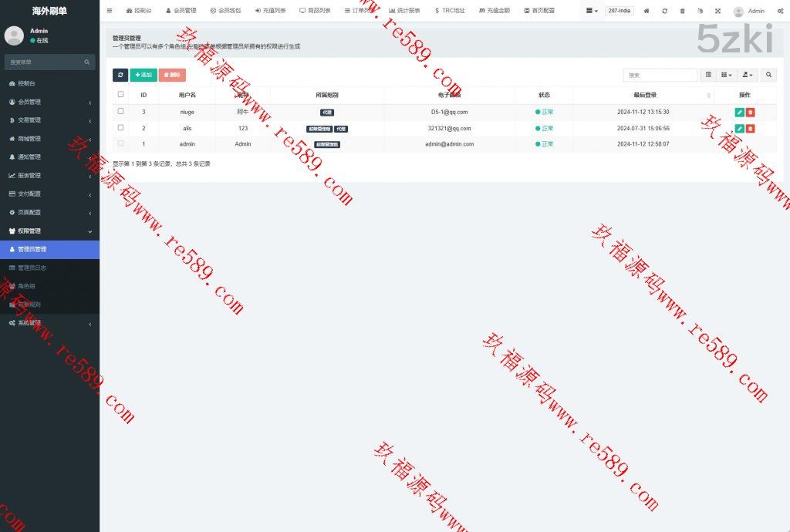Open 会员钱包 in the top navigation

[x=225, y=11]
